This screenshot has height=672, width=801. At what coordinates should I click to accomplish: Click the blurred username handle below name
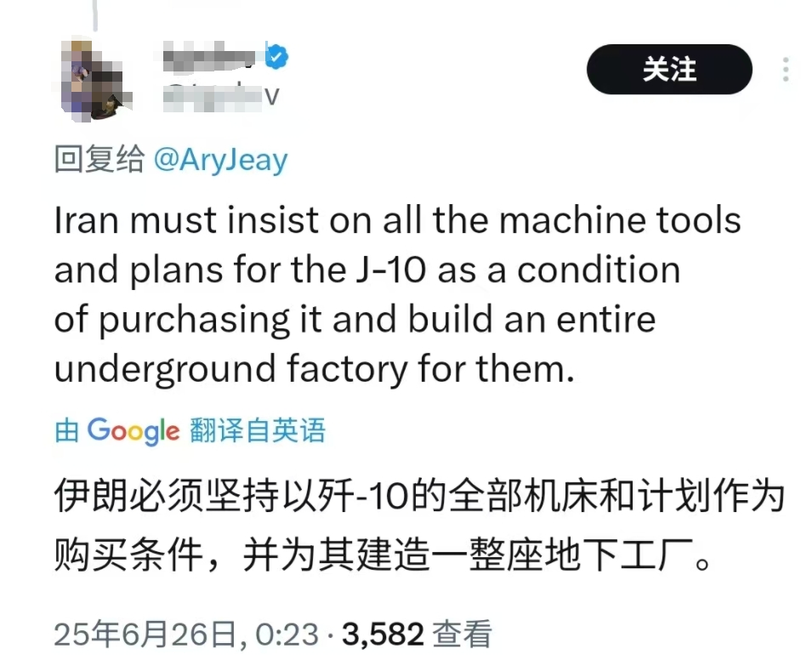(x=222, y=95)
